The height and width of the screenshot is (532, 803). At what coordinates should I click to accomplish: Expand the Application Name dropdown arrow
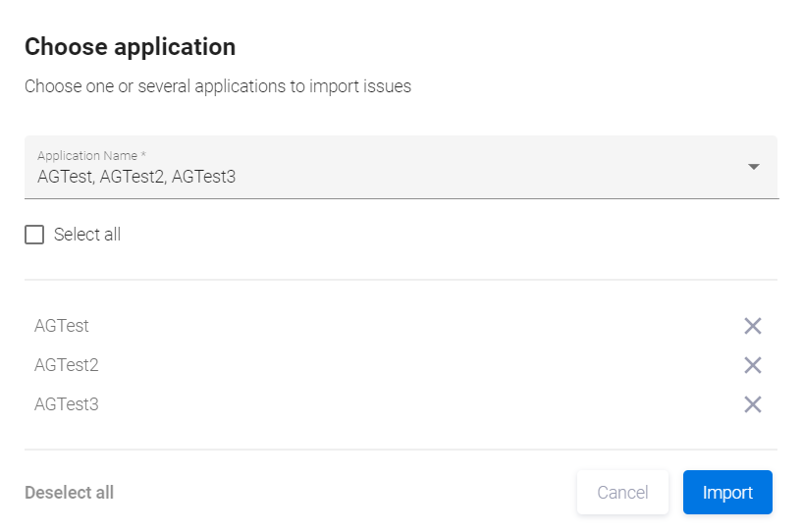click(754, 167)
